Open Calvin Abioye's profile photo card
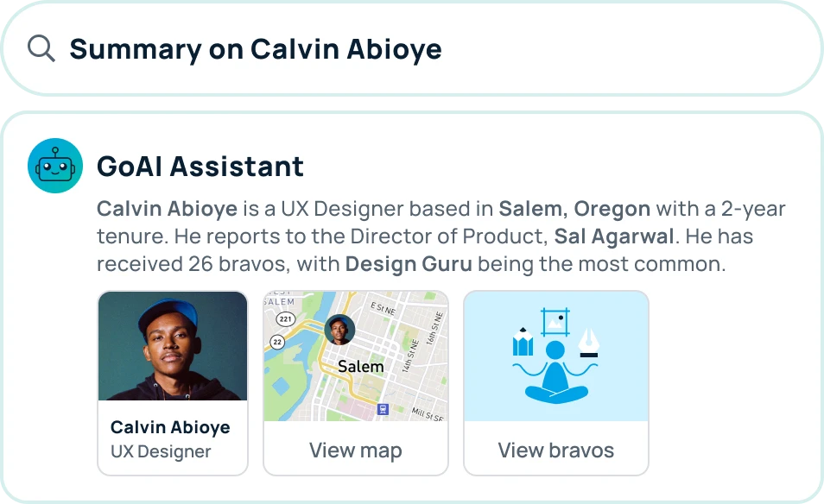Viewport: 824px width, 504px height. tap(173, 383)
